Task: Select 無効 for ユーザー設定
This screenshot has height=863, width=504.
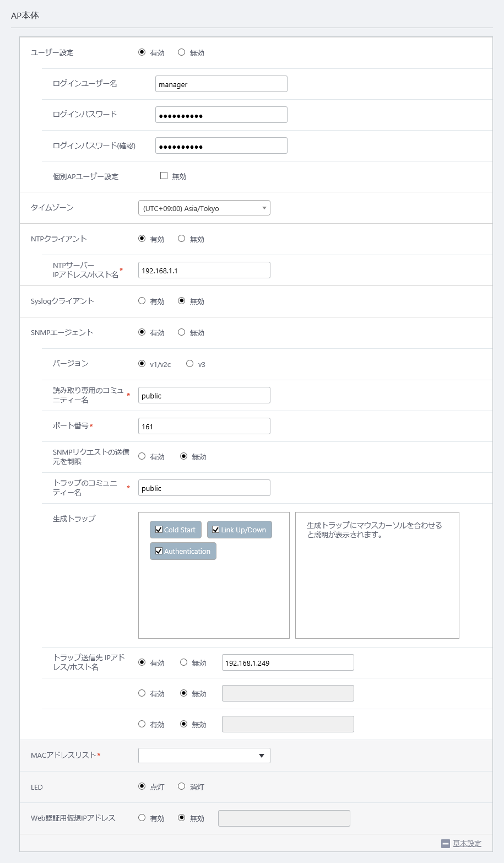Action: (181, 52)
